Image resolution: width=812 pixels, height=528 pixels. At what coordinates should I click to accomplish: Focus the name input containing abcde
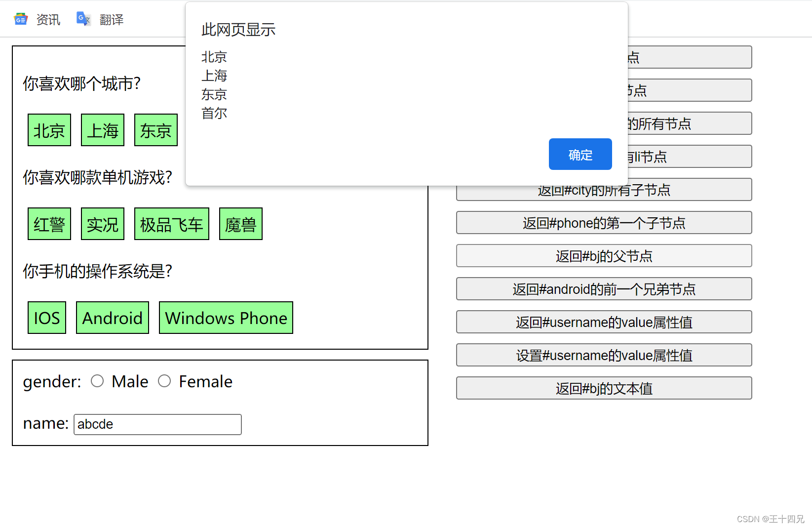pos(157,424)
